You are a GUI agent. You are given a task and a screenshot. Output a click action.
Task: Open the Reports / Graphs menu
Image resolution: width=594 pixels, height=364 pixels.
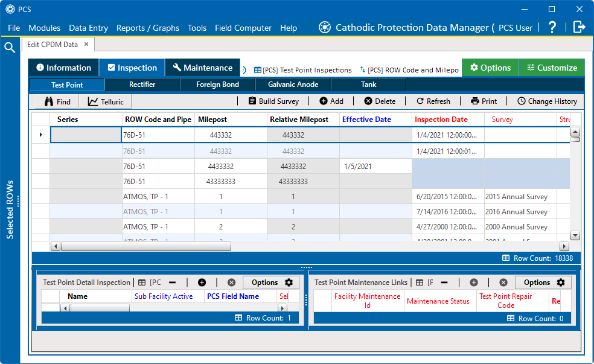(x=148, y=28)
